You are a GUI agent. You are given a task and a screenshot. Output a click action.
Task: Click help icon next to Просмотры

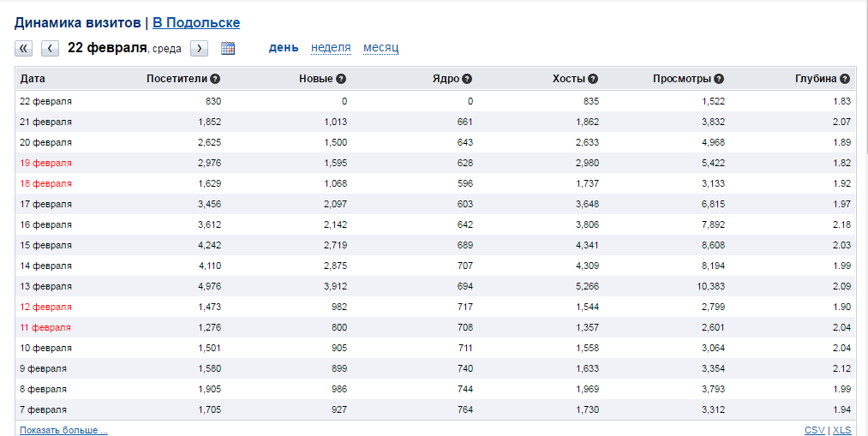tap(719, 79)
